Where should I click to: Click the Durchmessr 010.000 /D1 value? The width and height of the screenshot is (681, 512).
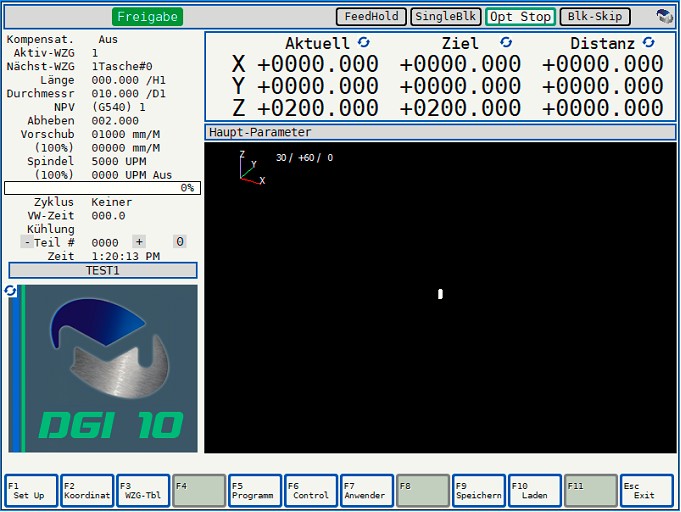point(129,94)
